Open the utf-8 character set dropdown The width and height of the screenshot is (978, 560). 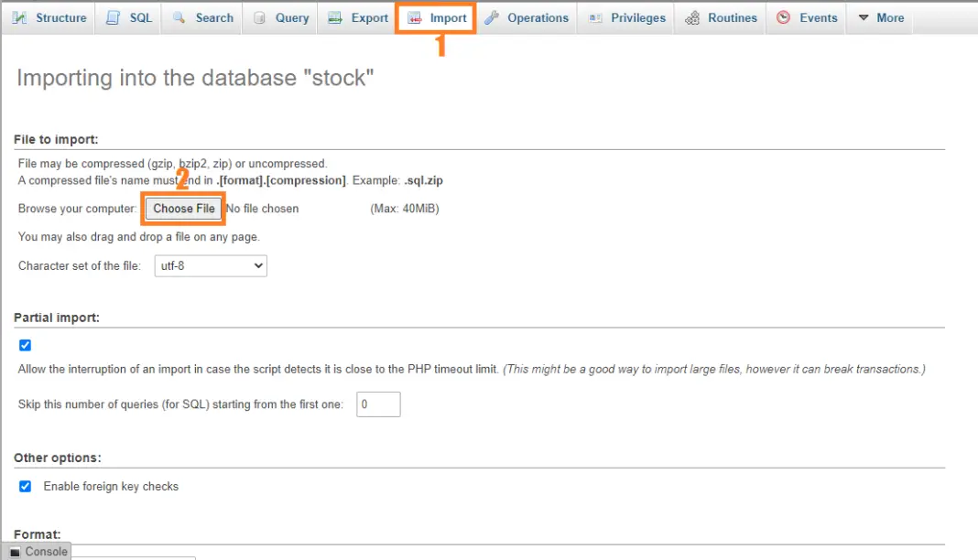(x=210, y=265)
